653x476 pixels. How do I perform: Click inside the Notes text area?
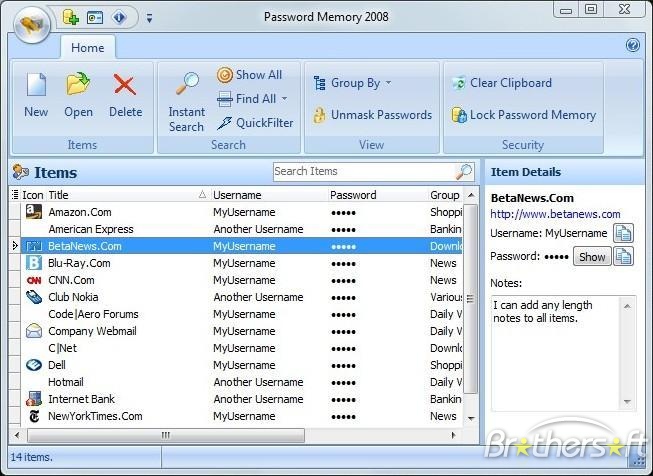click(557, 353)
